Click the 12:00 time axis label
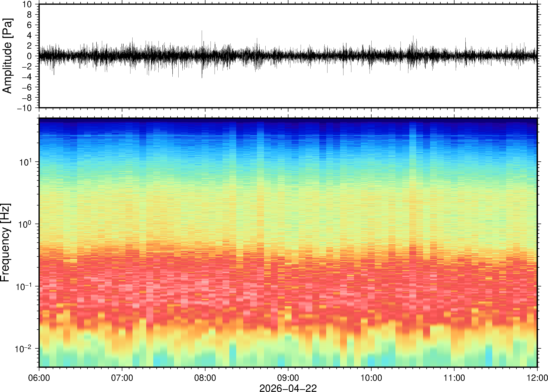The height and width of the screenshot is (392, 548). pyautogui.click(x=537, y=378)
